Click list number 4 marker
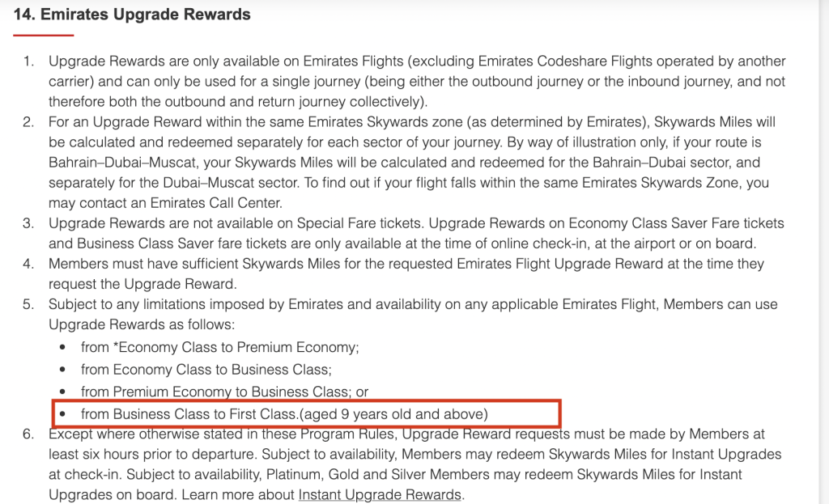The height and width of the screenshot is (504, 829). click(x=28, y=264)
